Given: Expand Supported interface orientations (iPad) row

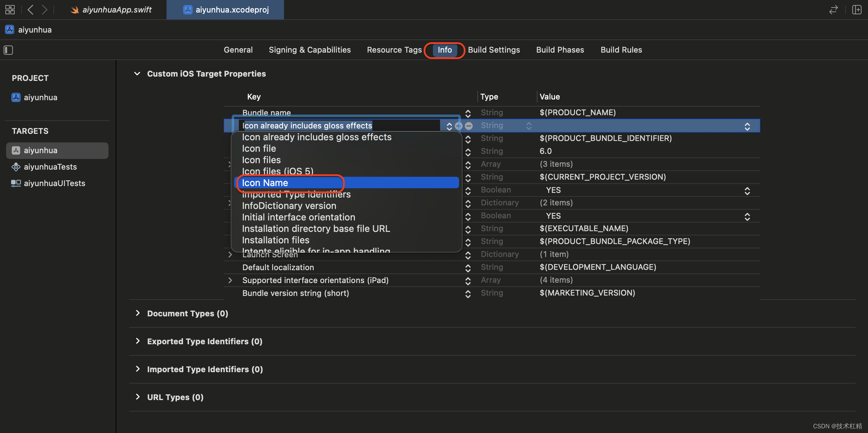Looking at the screenshot, I should (230, 280).
